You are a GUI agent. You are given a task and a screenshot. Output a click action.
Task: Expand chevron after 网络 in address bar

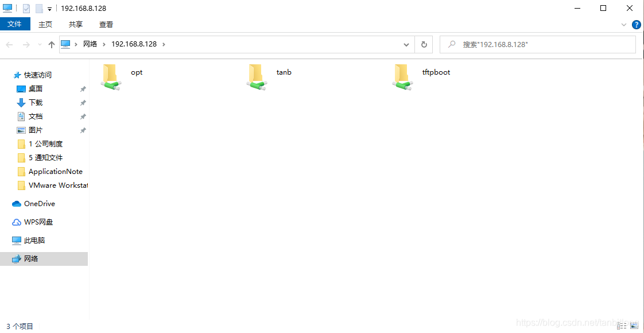(x=104, y=44)
